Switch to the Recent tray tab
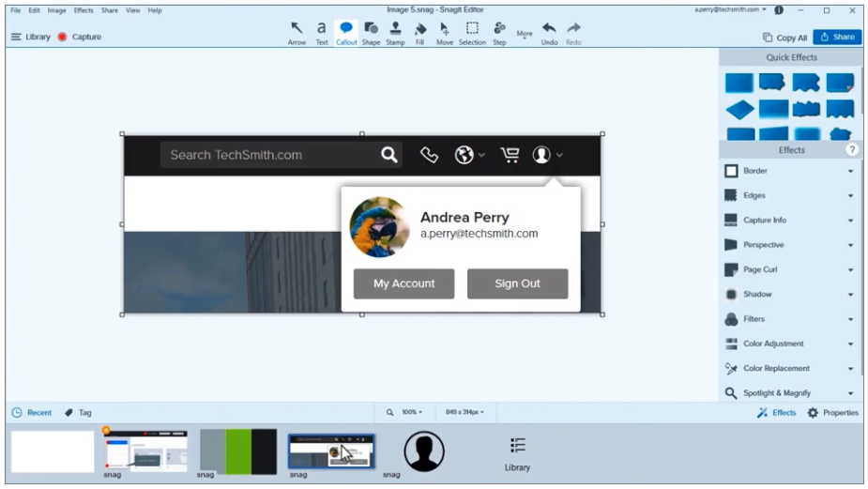Image resolution: width=868 pixels, height=489 pixels. (32, 413)
